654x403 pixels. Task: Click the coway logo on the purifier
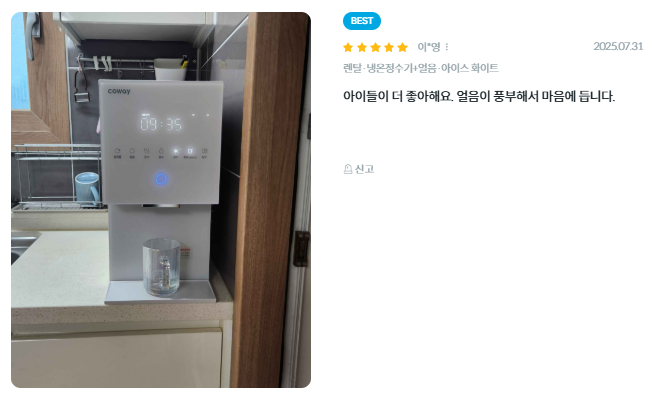(119, 91)
